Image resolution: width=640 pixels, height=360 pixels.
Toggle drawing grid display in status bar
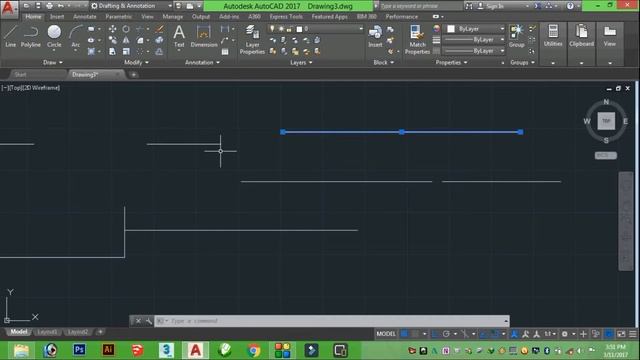[x=404, y=334]
